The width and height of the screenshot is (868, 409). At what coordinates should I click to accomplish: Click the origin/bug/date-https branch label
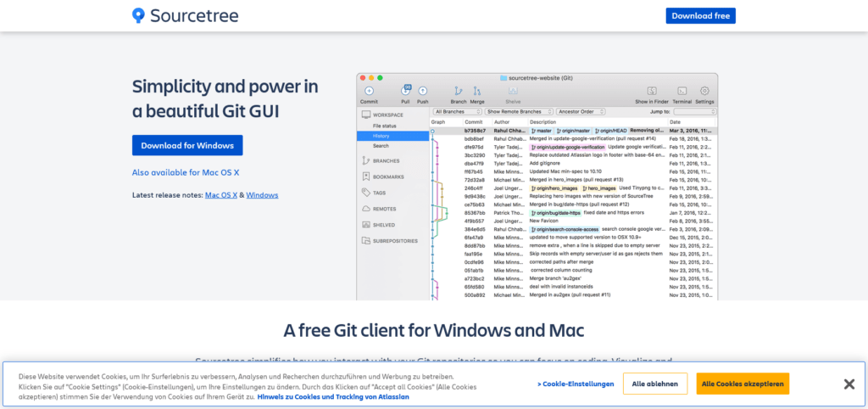click(x=555, y=213)
